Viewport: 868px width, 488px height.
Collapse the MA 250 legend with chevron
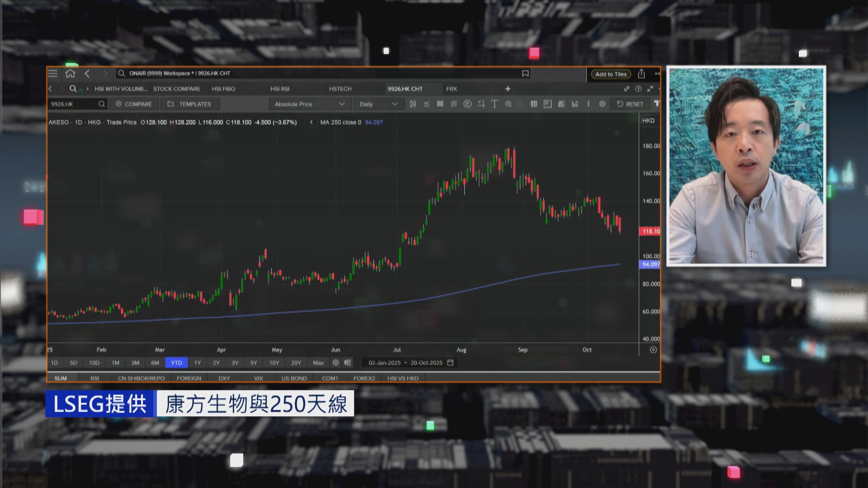coord(311,122)
